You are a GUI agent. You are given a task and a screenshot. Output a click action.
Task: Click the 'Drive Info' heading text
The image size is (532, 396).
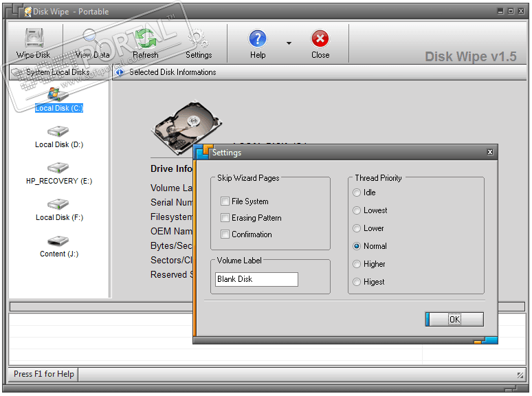[x=171, y=169]
